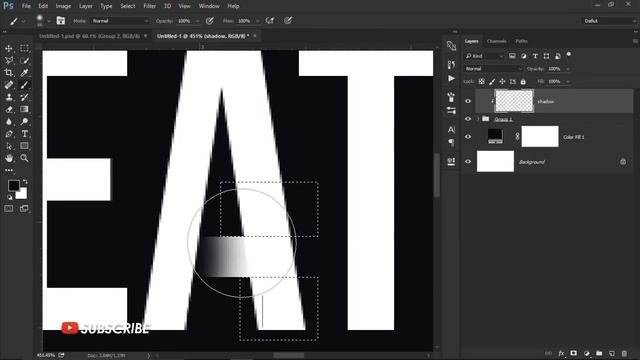Hide the Color Fill 1 layer
Viewport: 640px width, 360px height.
468,137
